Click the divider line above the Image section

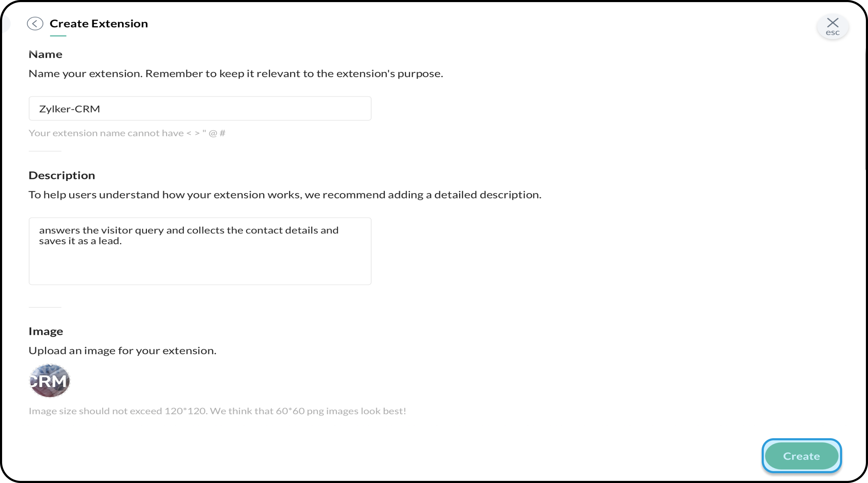point(45,307)
